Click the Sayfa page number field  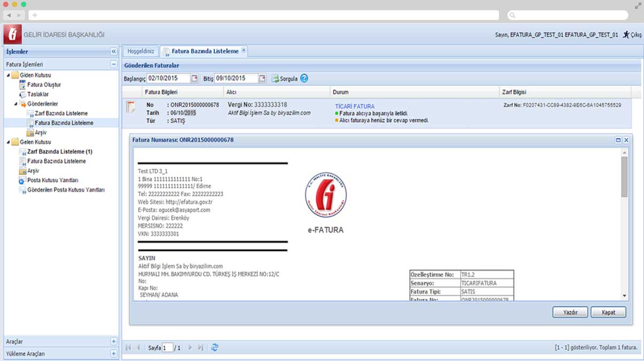pos(167,348)
